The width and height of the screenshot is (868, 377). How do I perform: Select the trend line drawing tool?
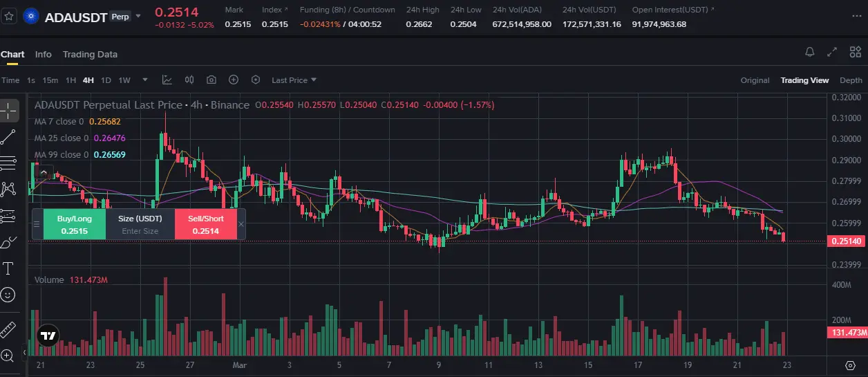pyautogui.click(x=9, y=136)
